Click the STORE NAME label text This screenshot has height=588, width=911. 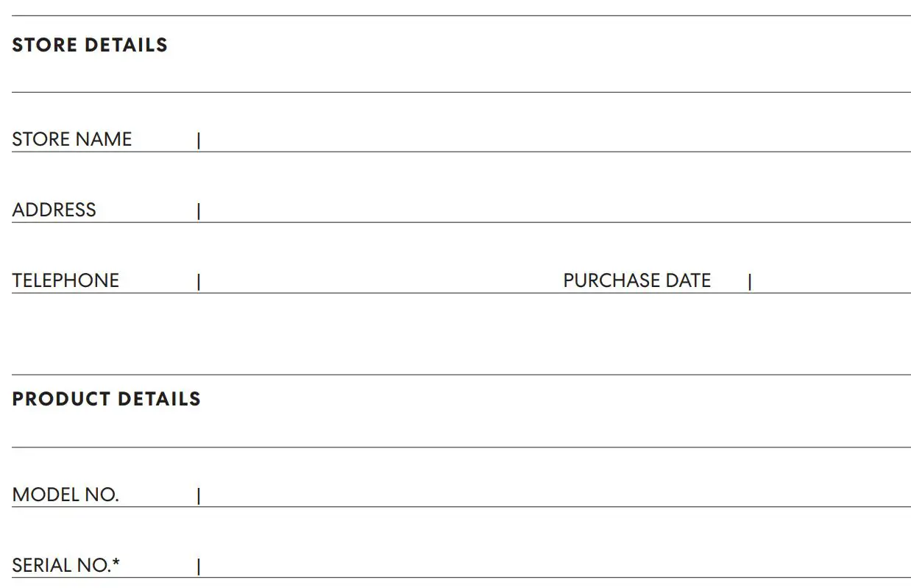[x=72, y=140]
